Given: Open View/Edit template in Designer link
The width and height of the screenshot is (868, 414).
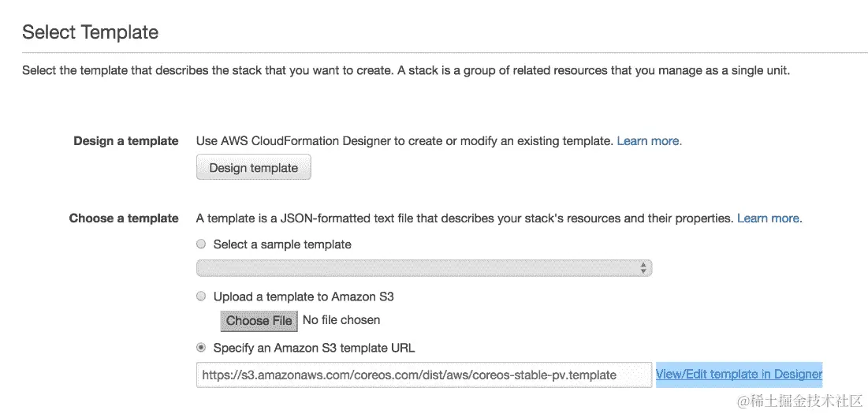Looking at the screenshot, I should [739, 375].
